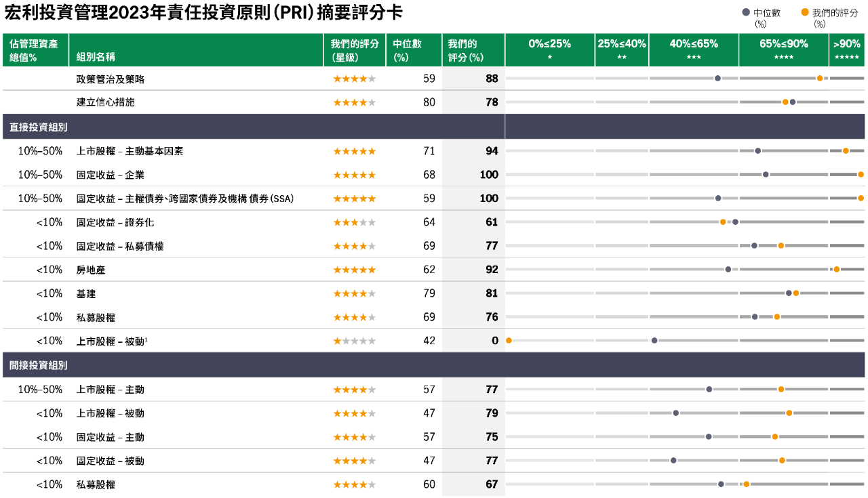Click the row name containing (SSA)
This screenshot has width=868, height=498.
(185, 199)
